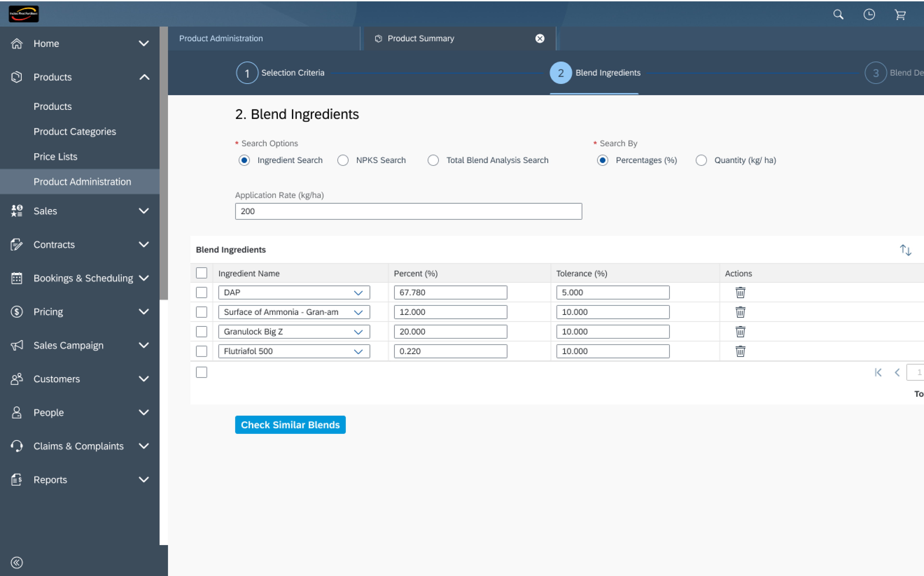Check the Flutriafol 500 row checkbox
Screen dimensions: 924x576
coord(201,351)
